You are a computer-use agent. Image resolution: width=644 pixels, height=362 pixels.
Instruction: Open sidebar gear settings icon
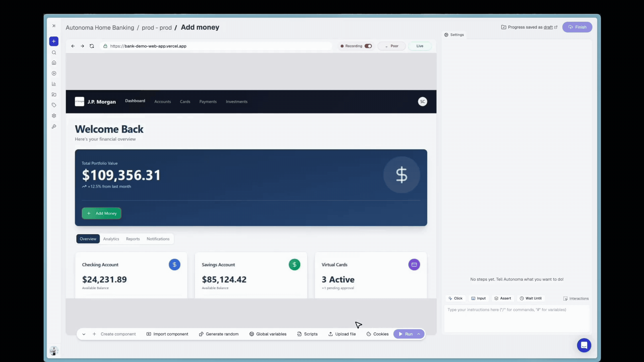tap(54, 116)
